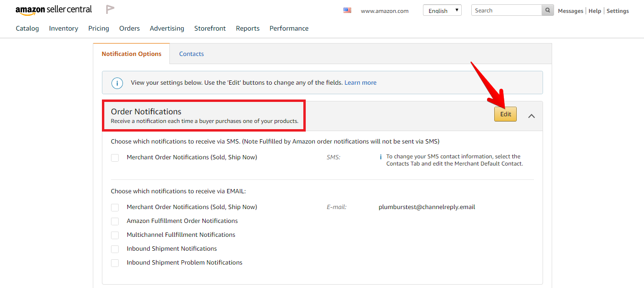Open the Messages link

pyautogui.click(x=570, y=11)
